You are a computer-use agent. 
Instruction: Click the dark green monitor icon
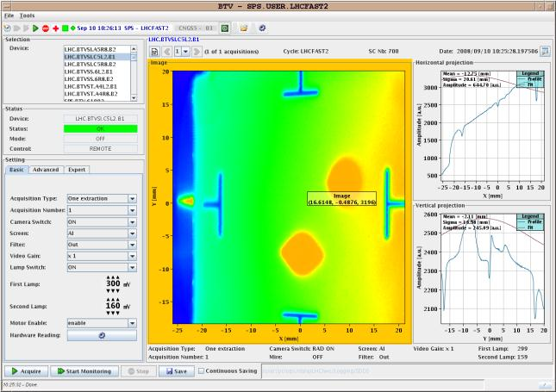(x=225, y=28)
